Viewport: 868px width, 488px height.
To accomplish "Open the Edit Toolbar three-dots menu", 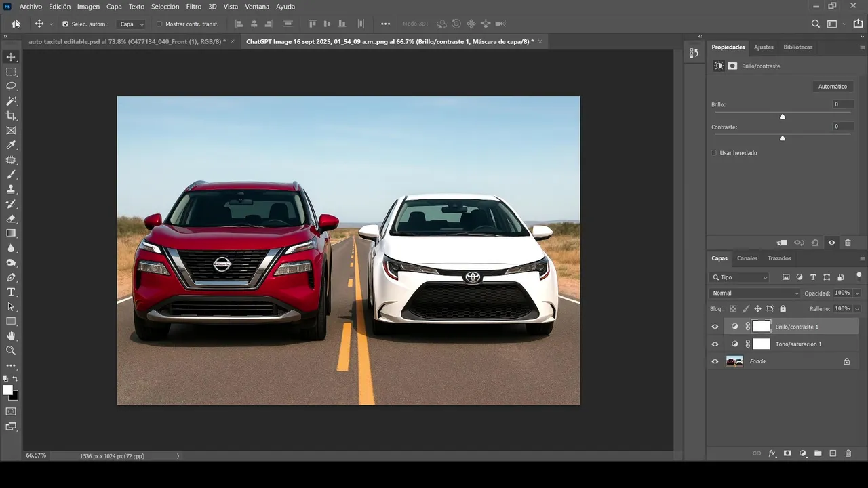I will (x=11, y=366).
